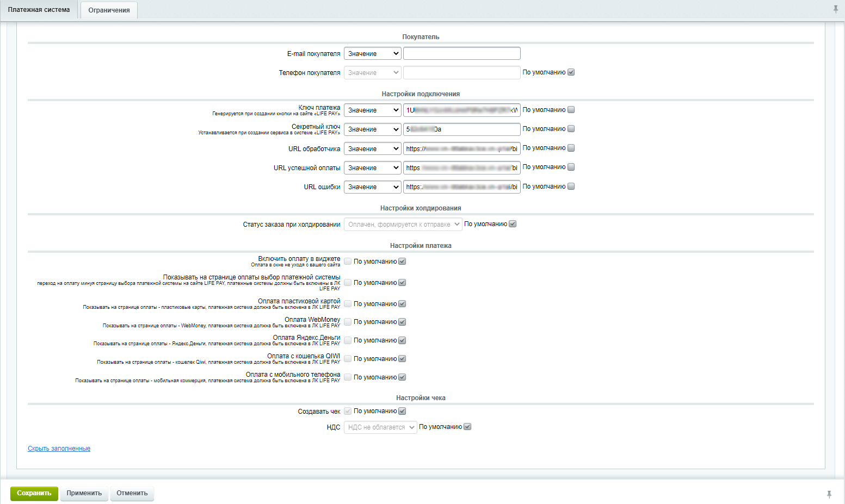Toggle default checkbox for Оплата WebMoney
This screenshot has width=845, height=504.
402,322
